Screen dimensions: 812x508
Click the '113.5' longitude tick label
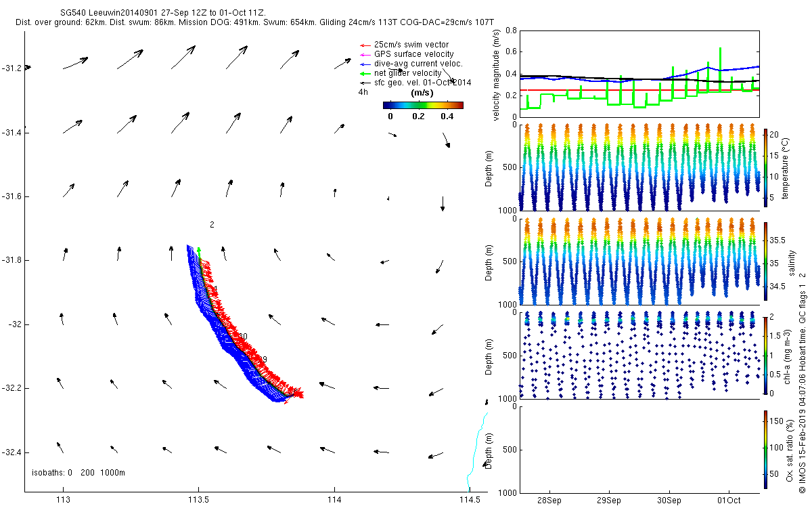pos(199,500)
